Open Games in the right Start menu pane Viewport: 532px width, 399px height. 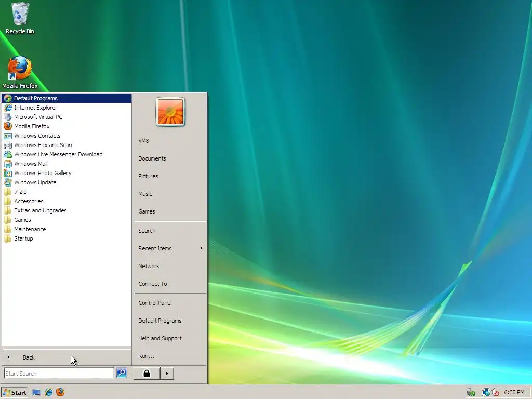coord(170,211)
